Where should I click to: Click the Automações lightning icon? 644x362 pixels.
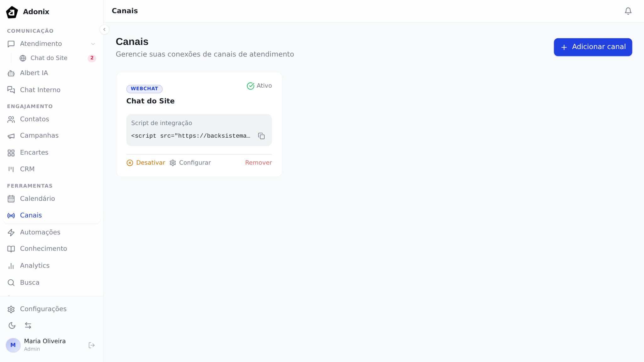11,233
